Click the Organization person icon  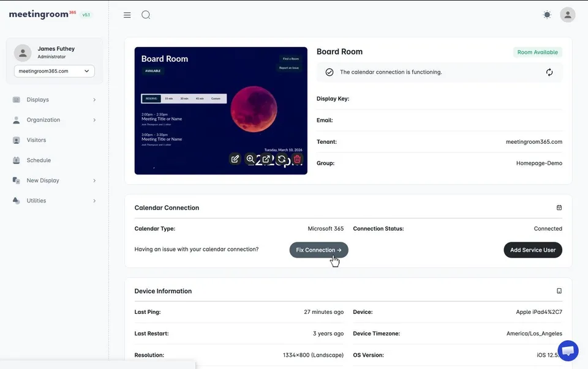[16, 120]
